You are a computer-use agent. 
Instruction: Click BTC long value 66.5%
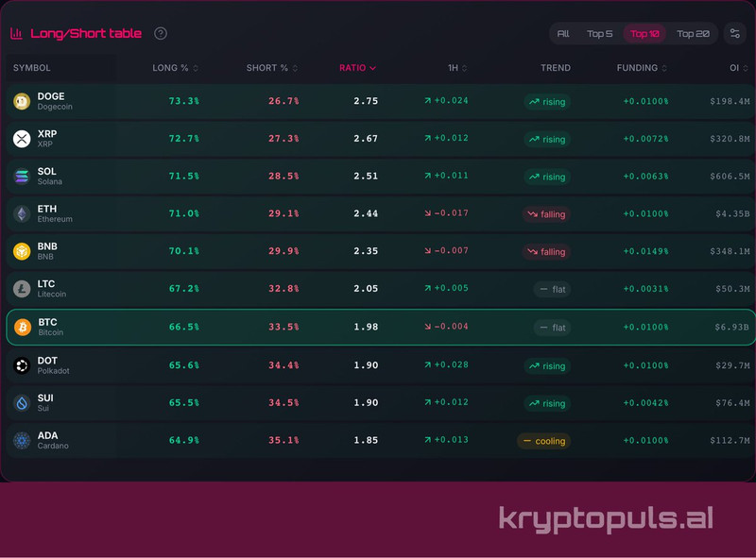click(x=183, y=327)
